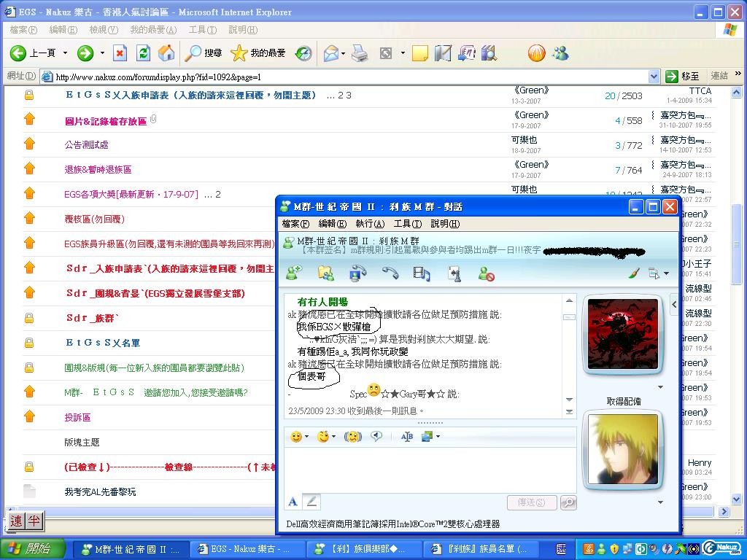Viewport: 747px width, 560px height.
Task: Open the 投訴區 forum thread link
Action: pyautogui.click(x=77, y=418)
